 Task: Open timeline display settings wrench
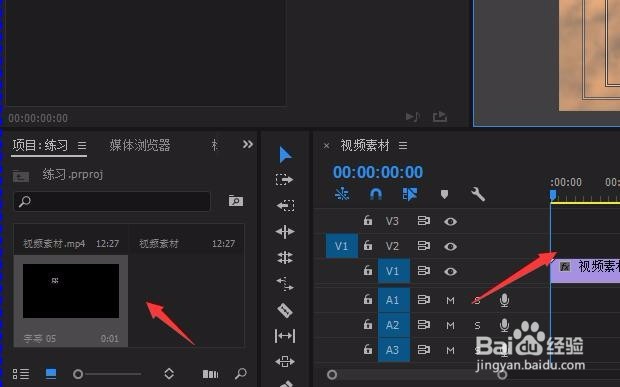click(478, 194)
